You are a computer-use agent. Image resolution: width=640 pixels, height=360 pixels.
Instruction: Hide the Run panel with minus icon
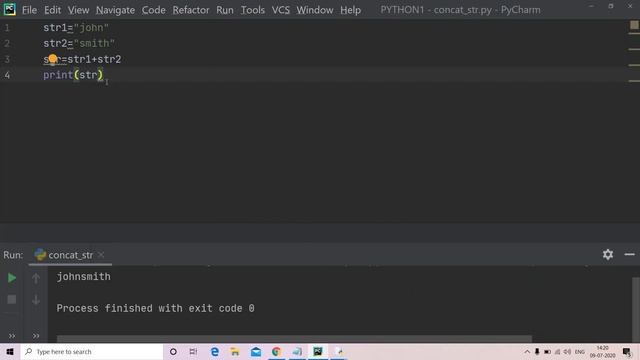(629, 254)
